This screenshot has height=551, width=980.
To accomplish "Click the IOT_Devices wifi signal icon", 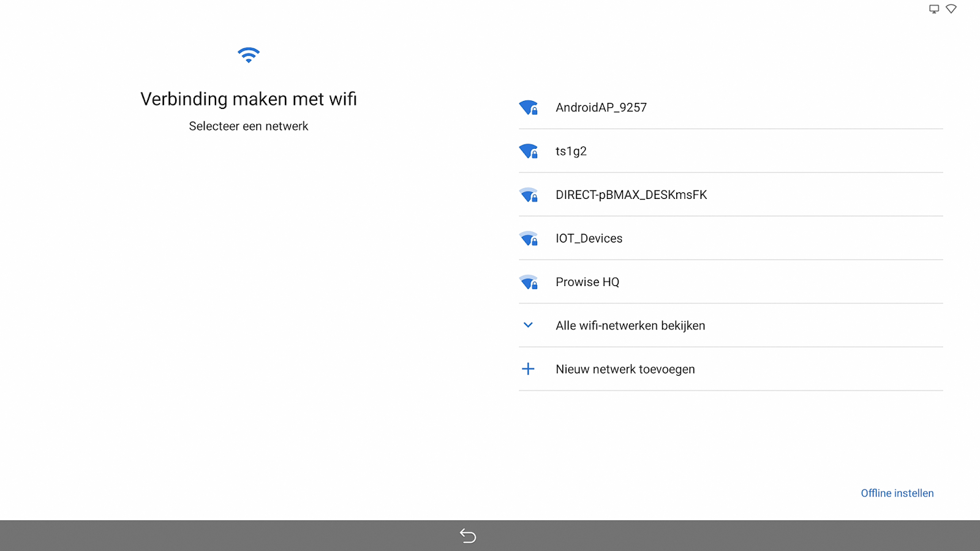I will [528, 239].
